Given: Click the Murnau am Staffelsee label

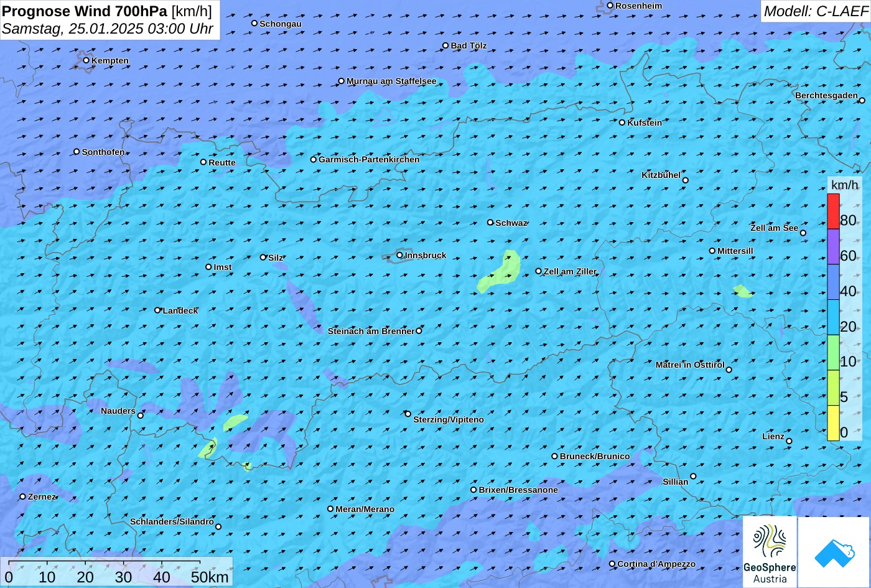Looking at the screenshot, I should [x=391, y=81].
